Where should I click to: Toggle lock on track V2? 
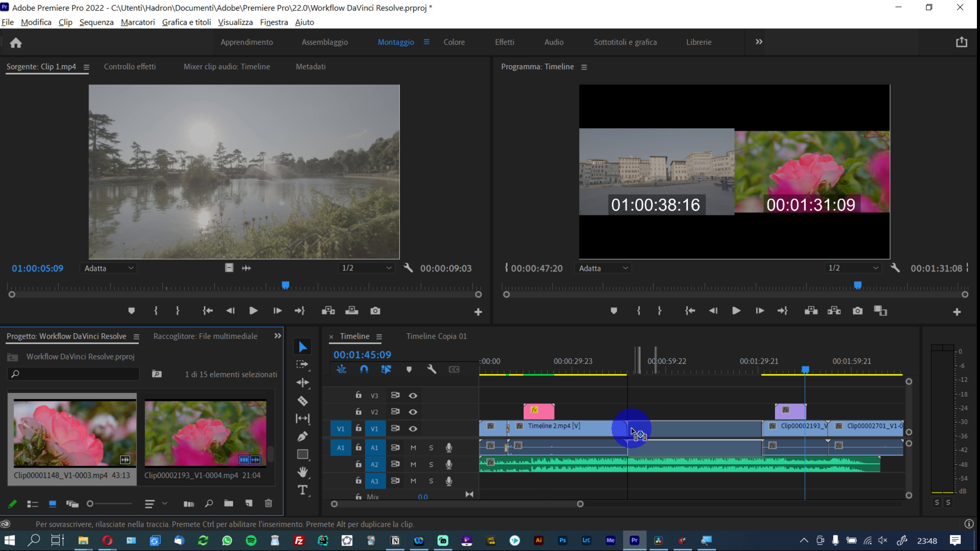tap(358, 411)
